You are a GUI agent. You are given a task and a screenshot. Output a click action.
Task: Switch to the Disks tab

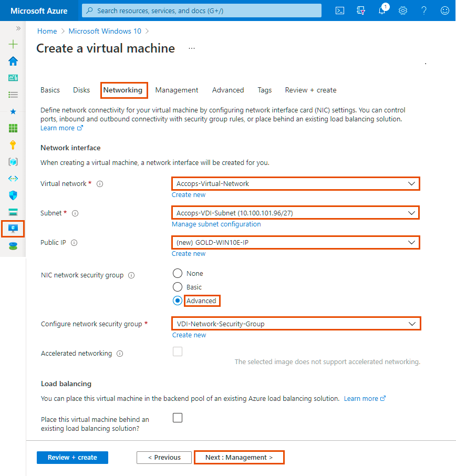click(81, 90)
